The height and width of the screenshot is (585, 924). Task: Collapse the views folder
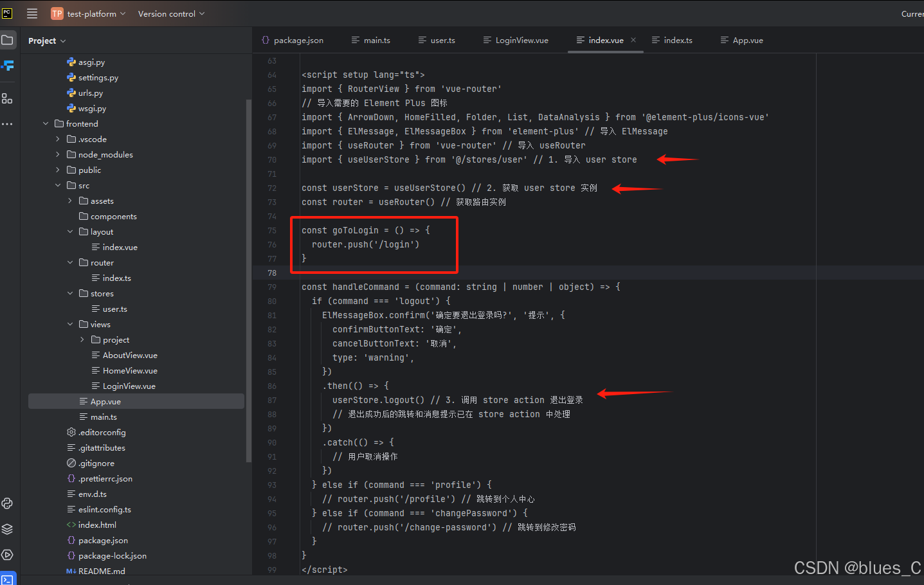point(70,324)
